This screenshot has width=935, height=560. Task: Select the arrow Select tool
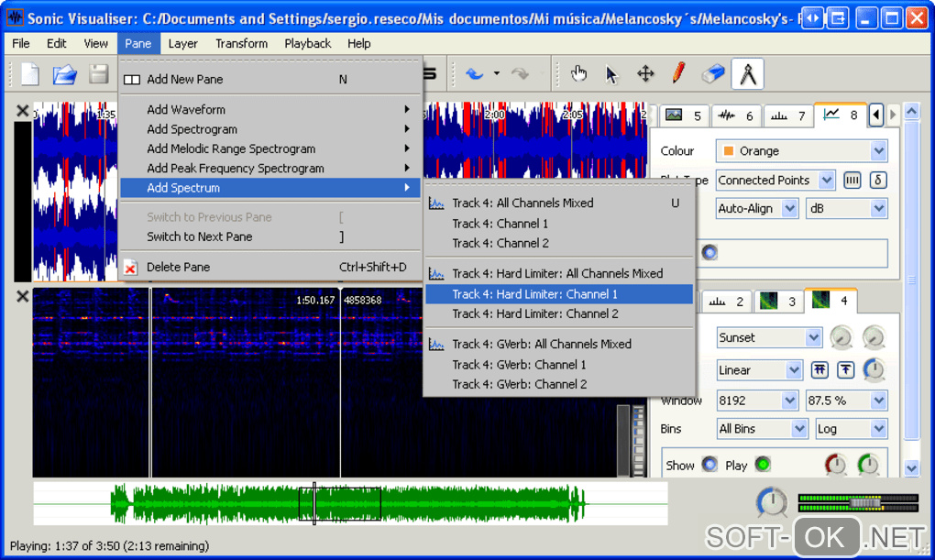tap(612, 73)
